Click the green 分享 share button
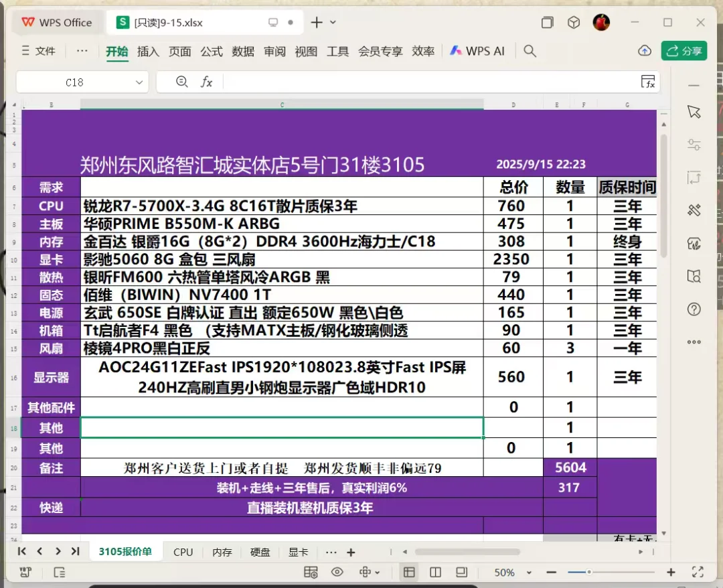 tap(684, 51)
